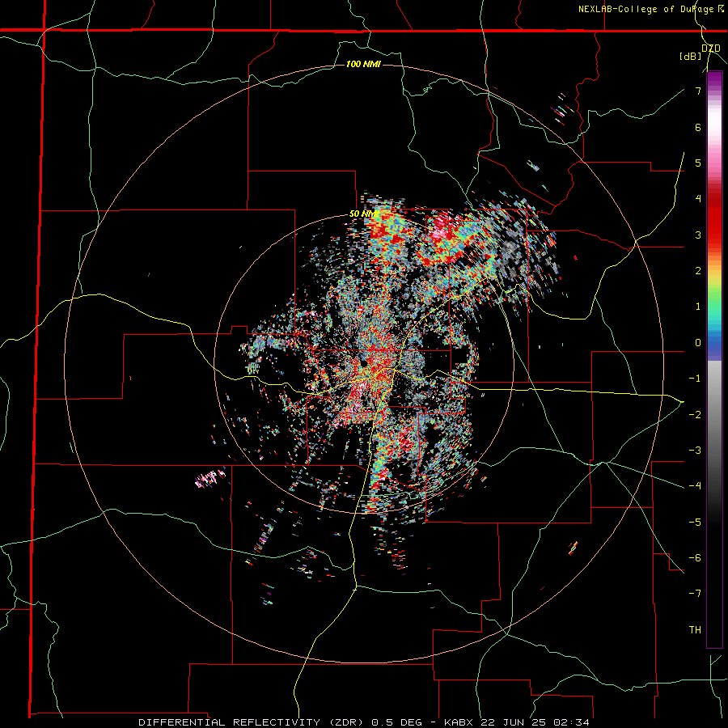The height and width of the screenshot is (728, 728).
Task: Click the [dB] unit label
Action: click(x=691, y=57)
